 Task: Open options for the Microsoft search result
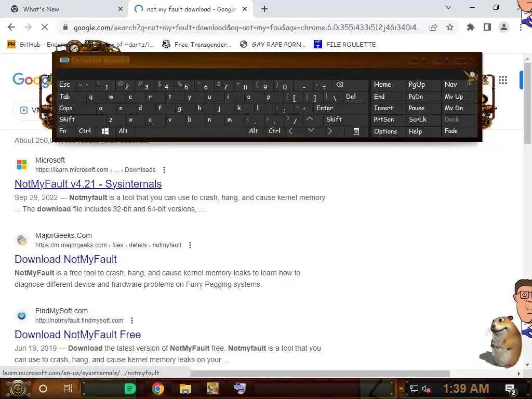point(164,170)
